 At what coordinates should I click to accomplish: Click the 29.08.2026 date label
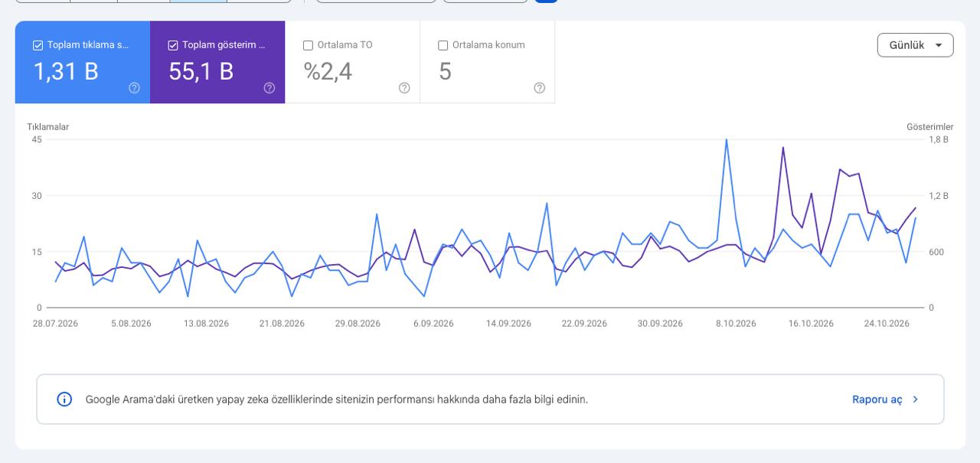tap(358, 324)
